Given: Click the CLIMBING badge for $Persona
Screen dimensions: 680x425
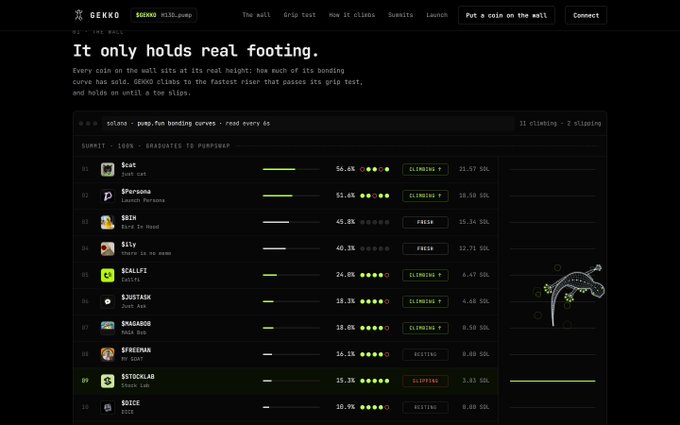Looking at the screenshot, I should (425, 196).
